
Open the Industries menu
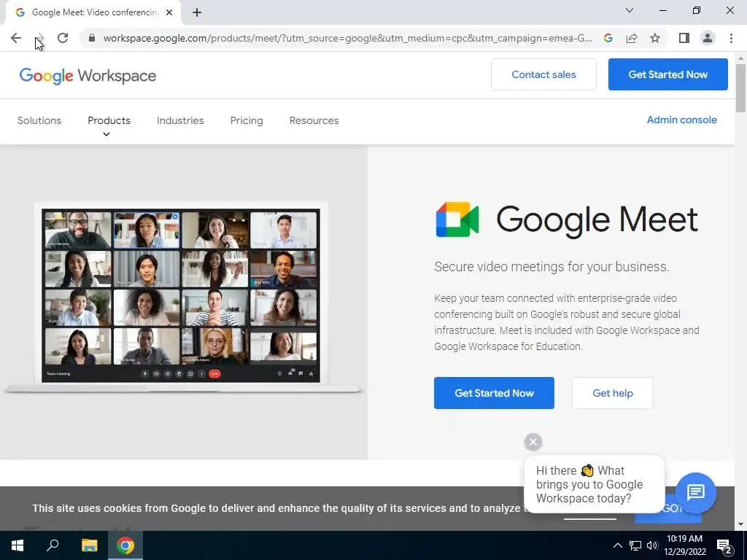pyautogui.click(x=180, y=120)
